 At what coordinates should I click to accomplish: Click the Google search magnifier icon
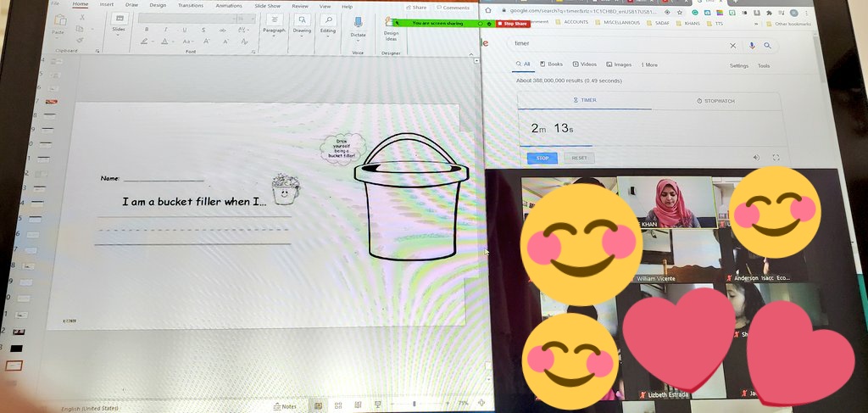tap(767, 46)
